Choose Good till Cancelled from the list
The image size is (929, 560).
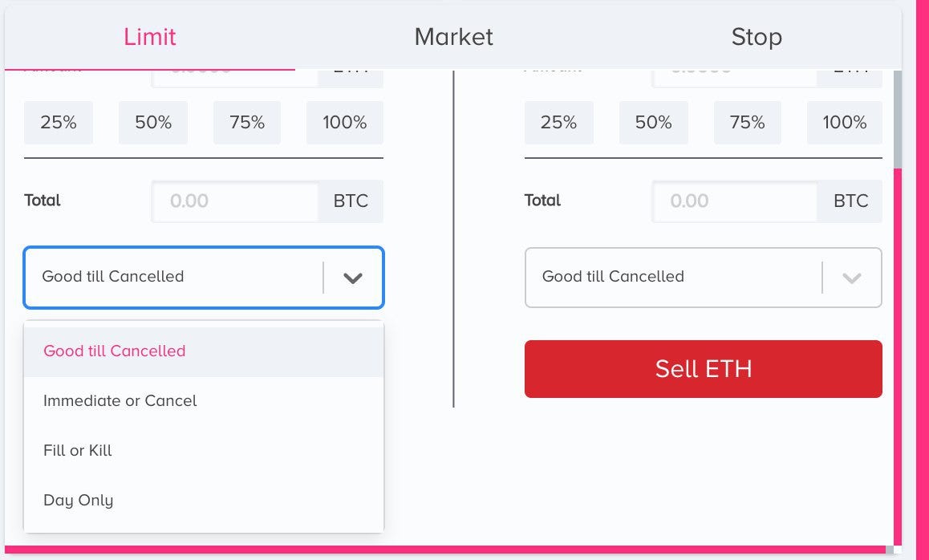coord(115,351)
